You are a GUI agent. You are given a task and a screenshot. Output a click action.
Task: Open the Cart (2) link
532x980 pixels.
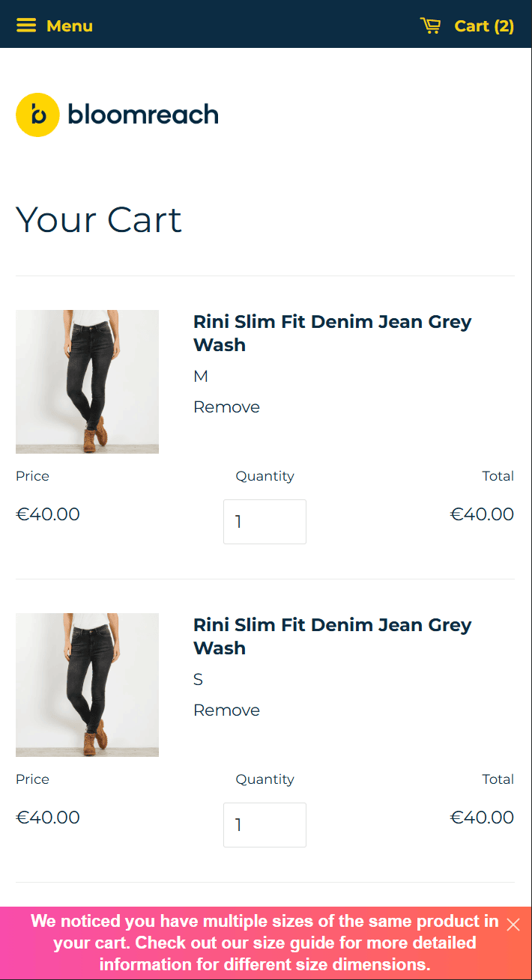(484, 25)
